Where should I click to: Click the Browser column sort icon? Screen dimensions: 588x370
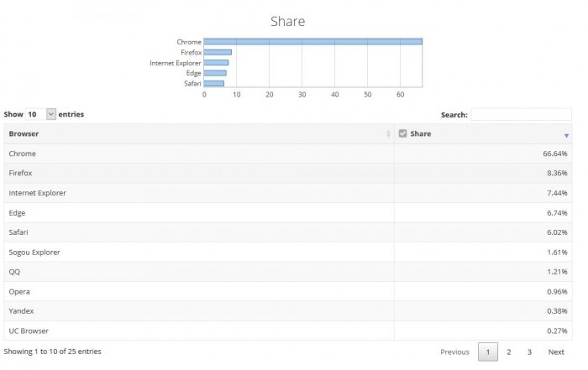[388, 134]
